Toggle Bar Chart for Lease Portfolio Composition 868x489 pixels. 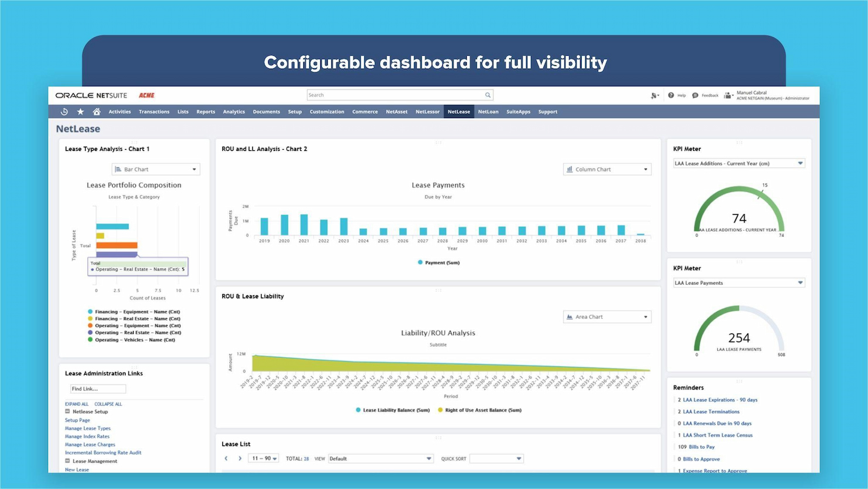(155, 169)
